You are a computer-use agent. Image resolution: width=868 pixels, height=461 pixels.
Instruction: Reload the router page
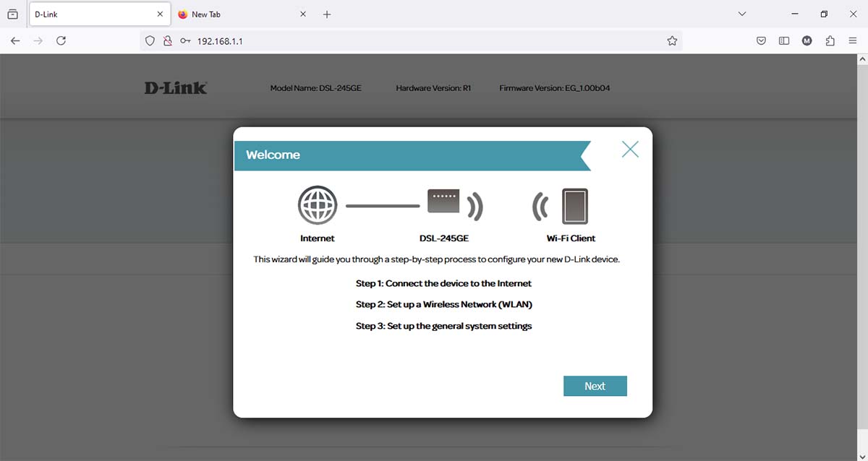coord(61,41)
